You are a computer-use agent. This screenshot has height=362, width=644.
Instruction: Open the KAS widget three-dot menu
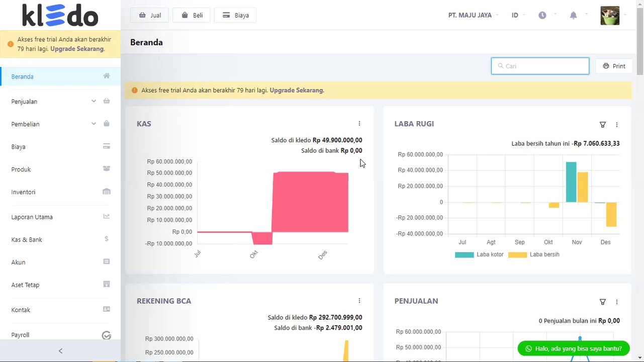[359, 123]
